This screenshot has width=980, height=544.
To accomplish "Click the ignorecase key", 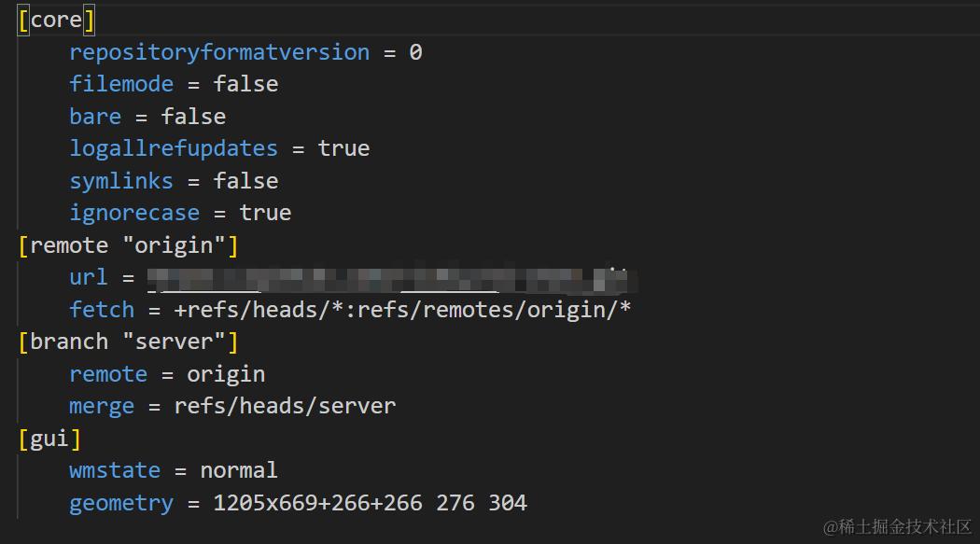I will pos(134,213).
